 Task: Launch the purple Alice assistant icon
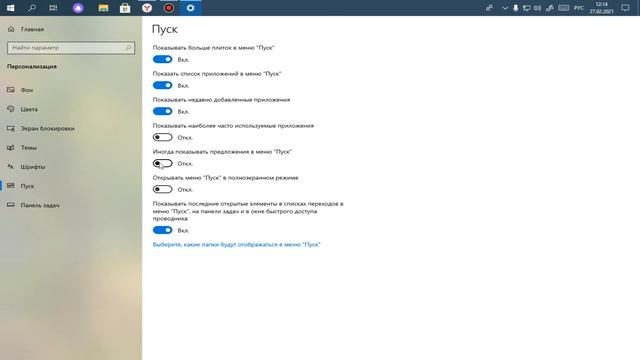(x=78, y=8)
